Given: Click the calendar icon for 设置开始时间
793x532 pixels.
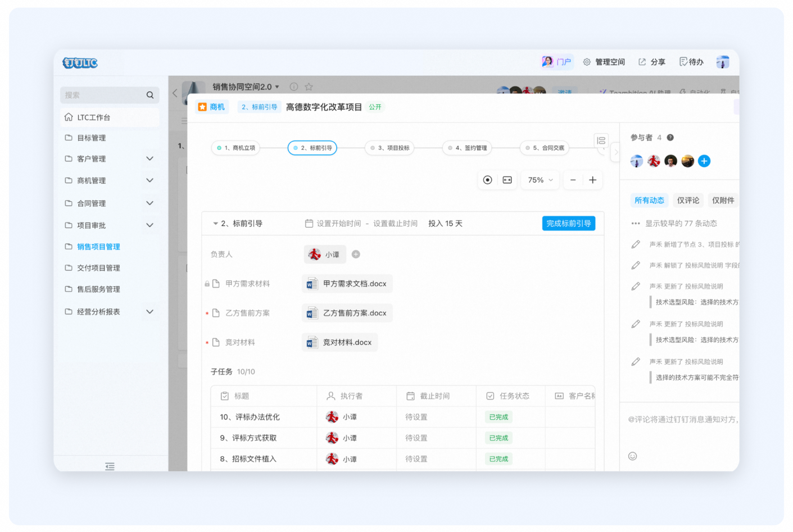Looking at the screenshot, I should [309, 223].
